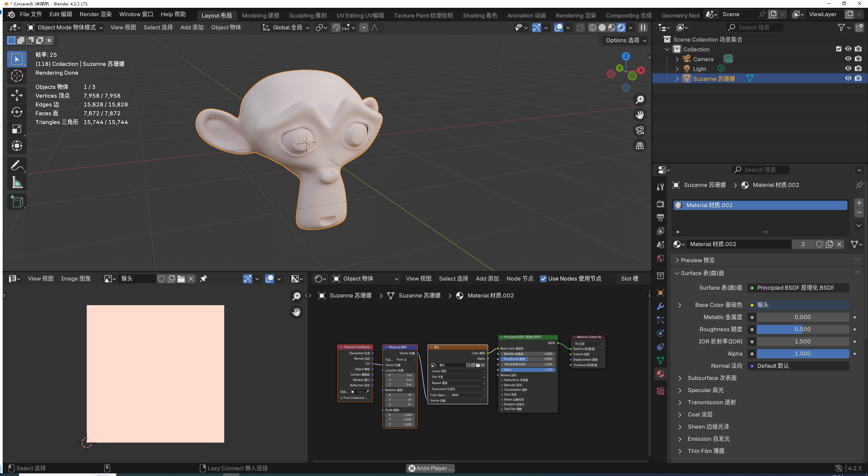
Task: Open Image menu in Image Editor
Action: tap(76, 279)
